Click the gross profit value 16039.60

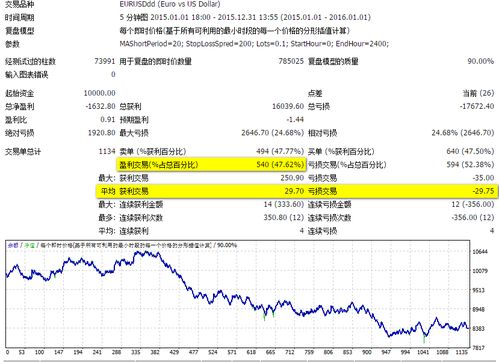[x=288, y=106]
